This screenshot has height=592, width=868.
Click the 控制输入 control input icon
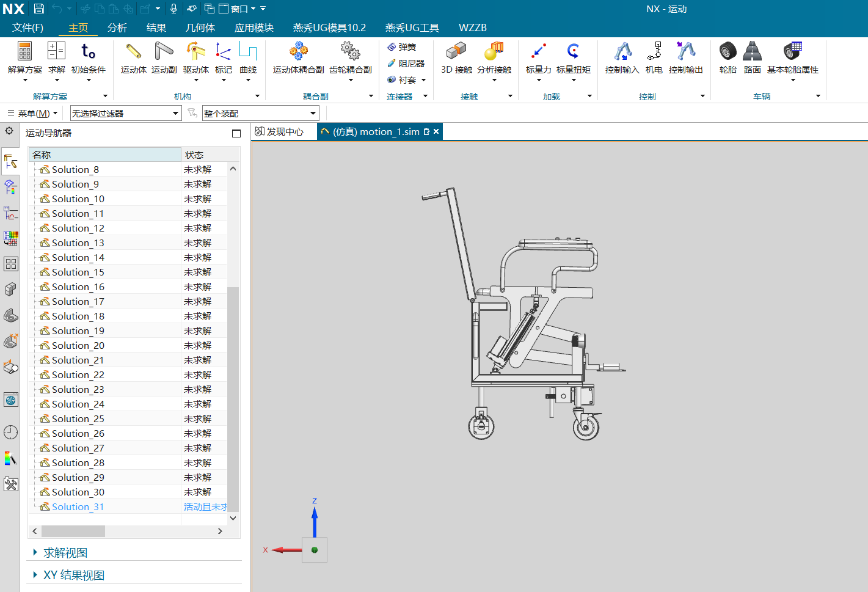pos(622,51)
